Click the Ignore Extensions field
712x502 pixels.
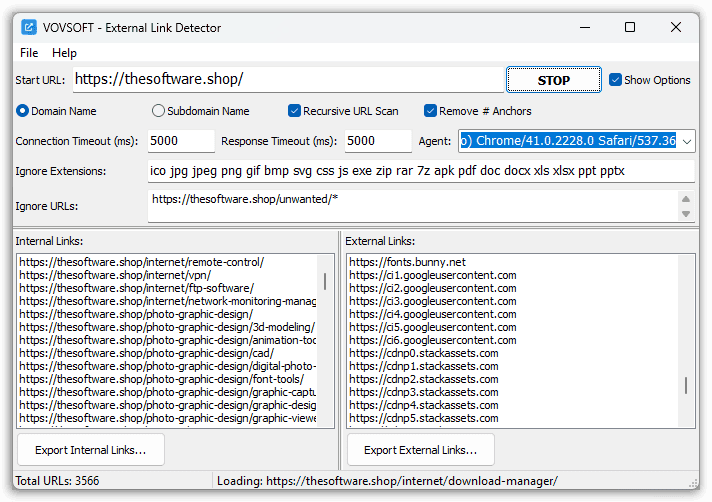click(x=421, y=171)
